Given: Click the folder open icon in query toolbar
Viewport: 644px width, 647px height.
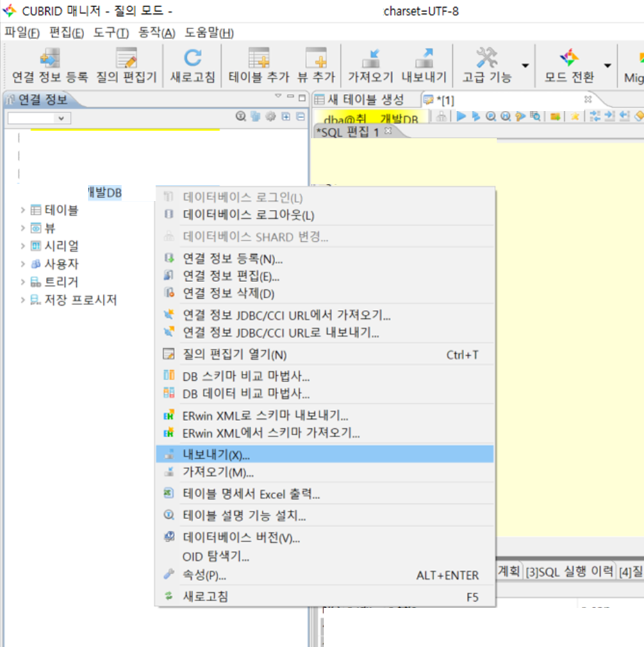Looking at the screenshot, I should click(555, 117).
